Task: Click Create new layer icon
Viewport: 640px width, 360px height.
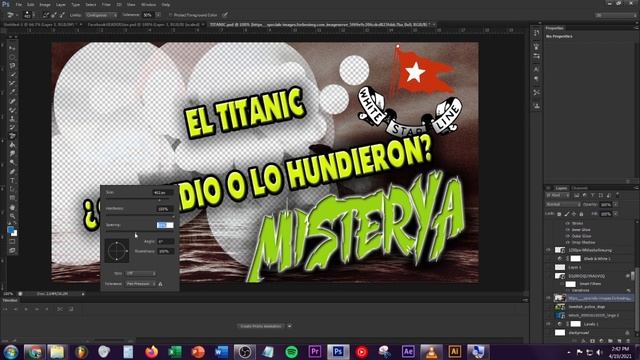Action: (619, 341)
